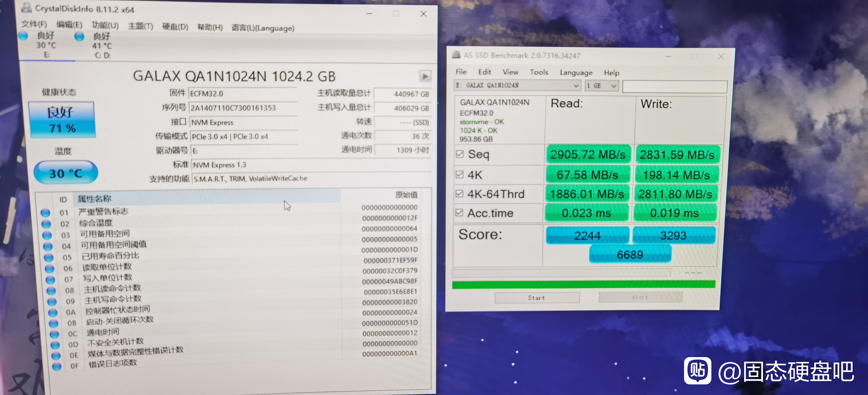Click the green benchmark progress bar
Viewport: 868px width, 395px height.
(x=584, y=284)
